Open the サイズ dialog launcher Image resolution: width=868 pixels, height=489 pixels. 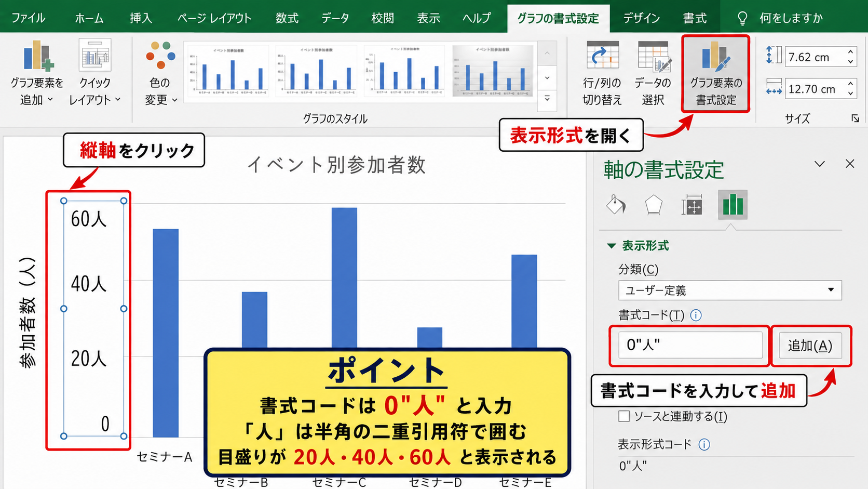coord(855,118)
